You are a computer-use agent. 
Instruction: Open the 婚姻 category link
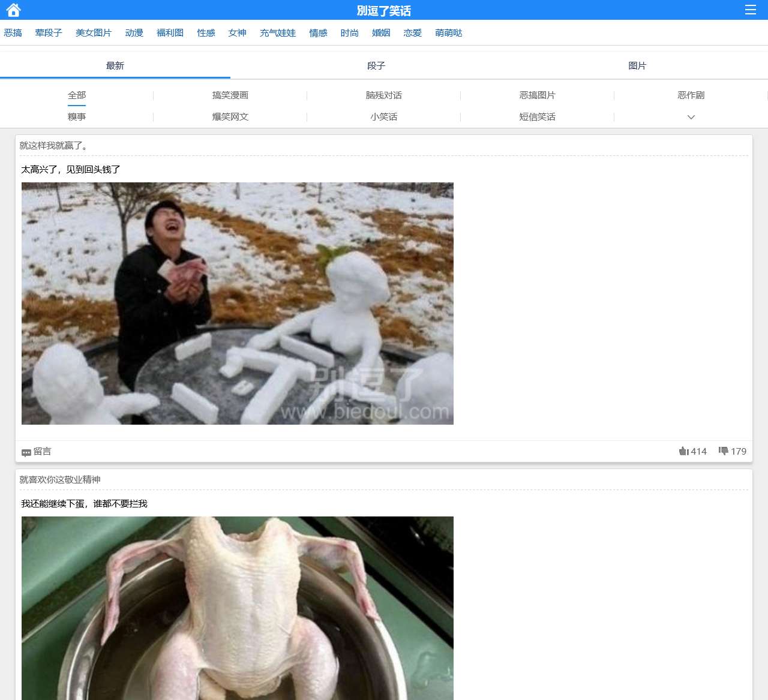click(381, 33)
